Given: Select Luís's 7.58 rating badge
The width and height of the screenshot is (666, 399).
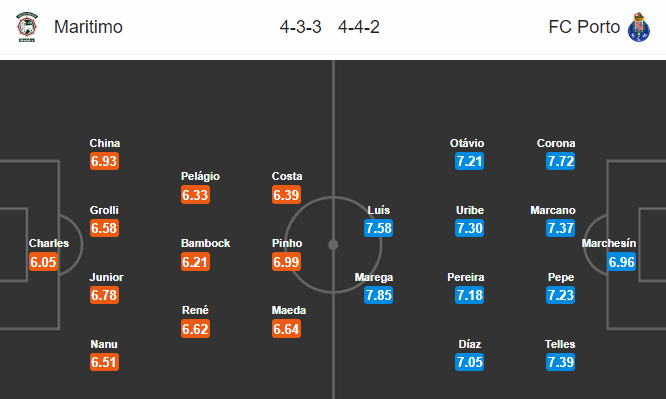Looking at the screenshot, I should click(x=378, y=228).
